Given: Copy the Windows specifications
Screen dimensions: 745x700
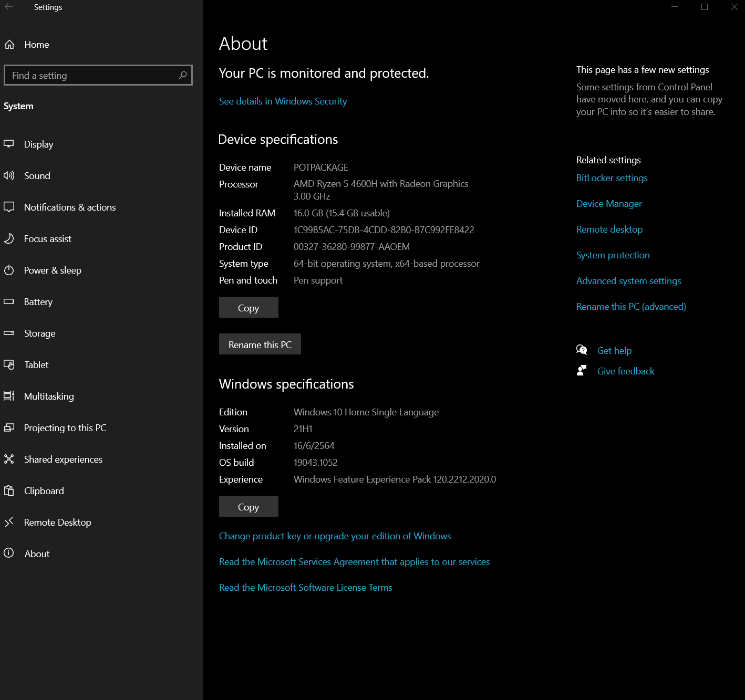Looking at the screenshot, I should coord(249,507).
